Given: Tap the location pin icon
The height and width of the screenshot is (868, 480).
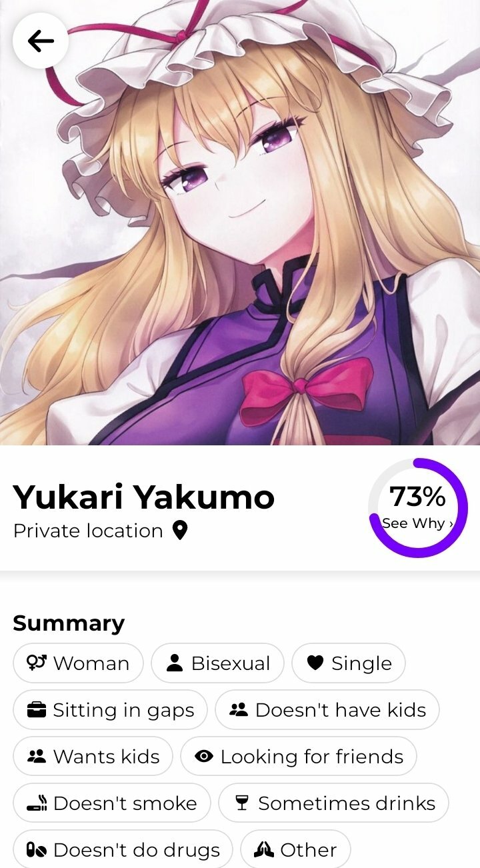Looking at the screenshot, I should (180, 531).
